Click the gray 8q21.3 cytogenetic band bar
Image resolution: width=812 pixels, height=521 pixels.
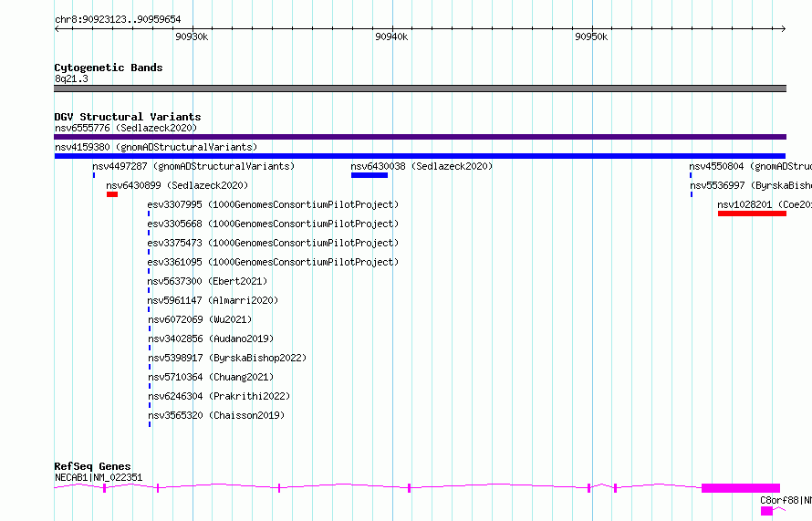click(x=420, y=89)
